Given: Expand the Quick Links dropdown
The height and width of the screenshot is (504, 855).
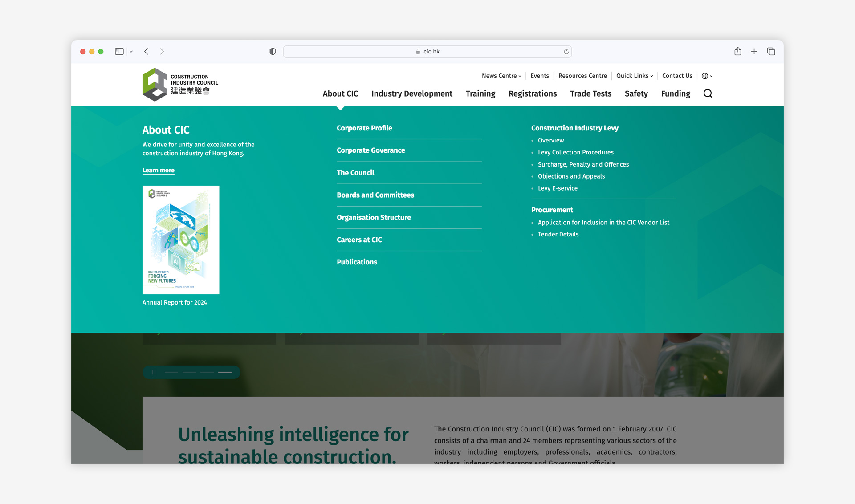Looking at the screenshot, I should [x=635, y=76].
